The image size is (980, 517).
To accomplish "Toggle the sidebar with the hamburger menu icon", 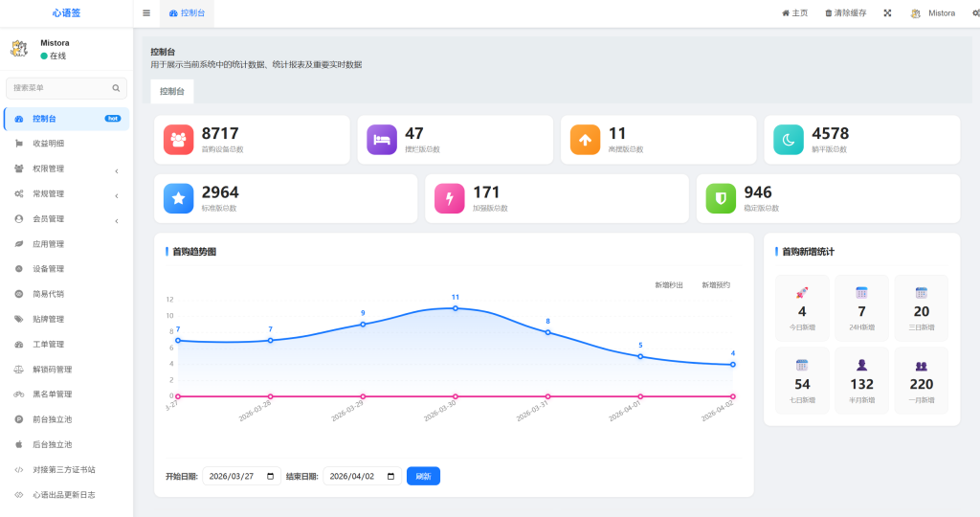I will click(146, 13).
